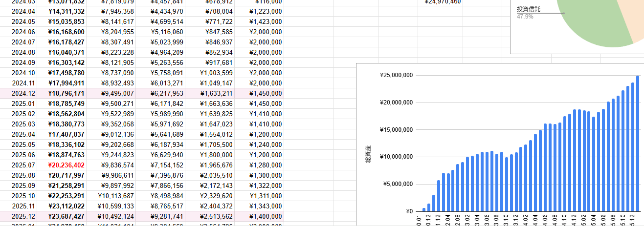Select the cell showing ¥24,970,460
Viewport: 644px width, 226px height.
click(x=442, y=2)
